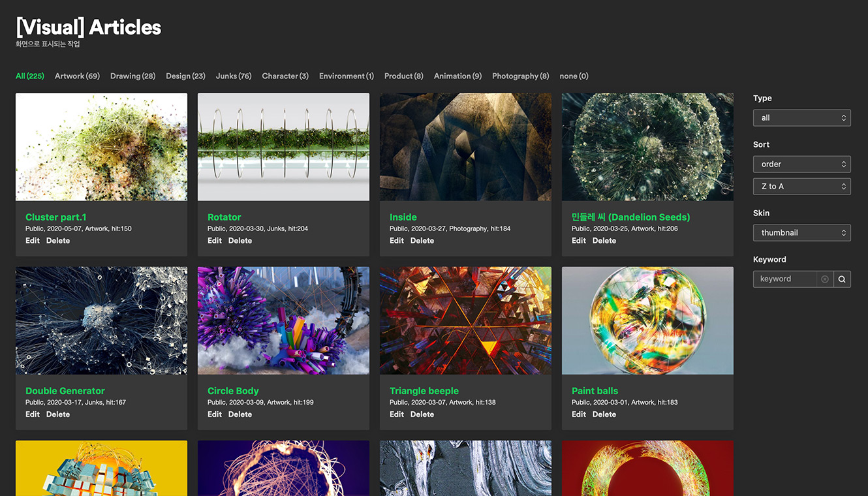Edit the Paint balls article
This screenshot has height=496, width=868.
click(579, 414)
